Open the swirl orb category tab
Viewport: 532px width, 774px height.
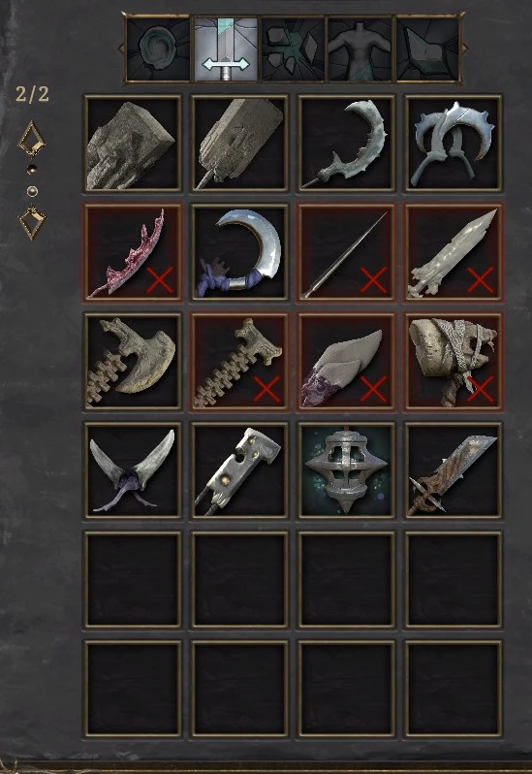(158, 49)
